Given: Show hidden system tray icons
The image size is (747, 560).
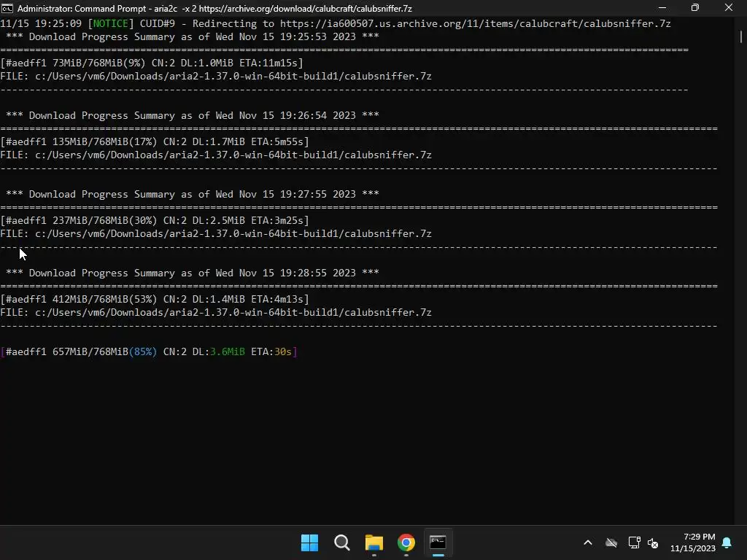Looking at the screenshot, I should (588, 542).
